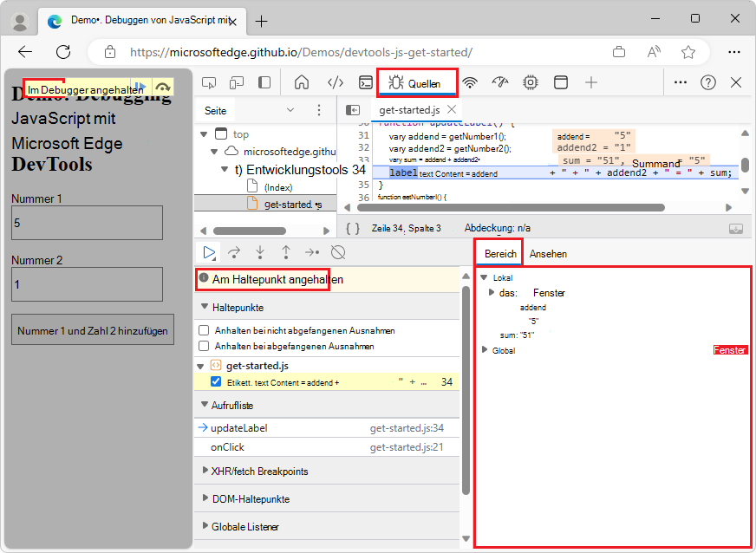Uncheck the line 34 breakpoint
The width and height of the screenshot is (756, 553).
click(216, 382)
